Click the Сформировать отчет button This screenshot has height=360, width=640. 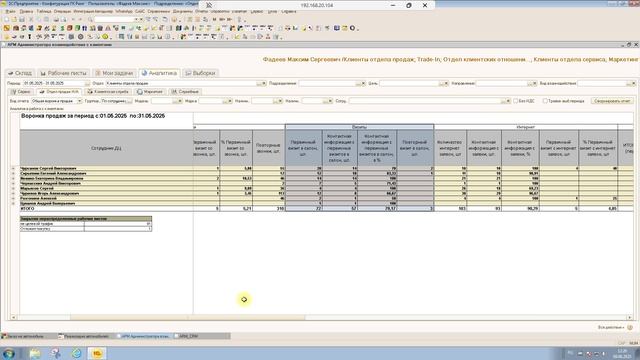[x=612, y=101]
